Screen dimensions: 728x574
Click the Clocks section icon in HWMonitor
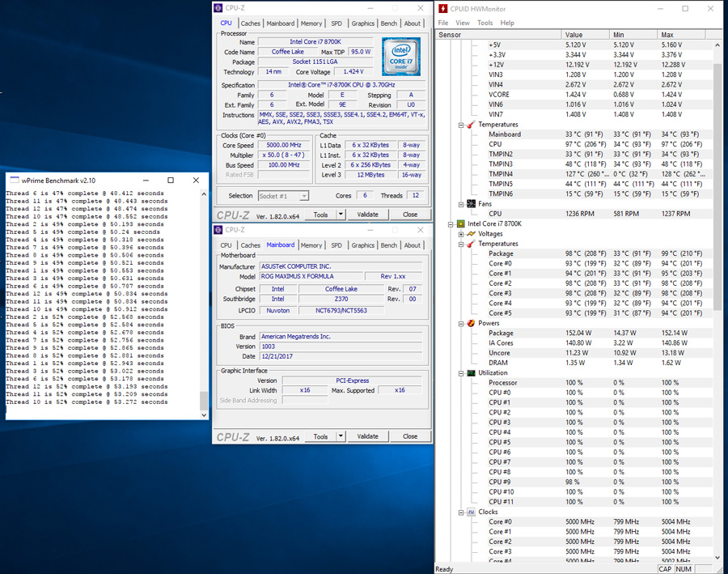[x=470, y=512]
